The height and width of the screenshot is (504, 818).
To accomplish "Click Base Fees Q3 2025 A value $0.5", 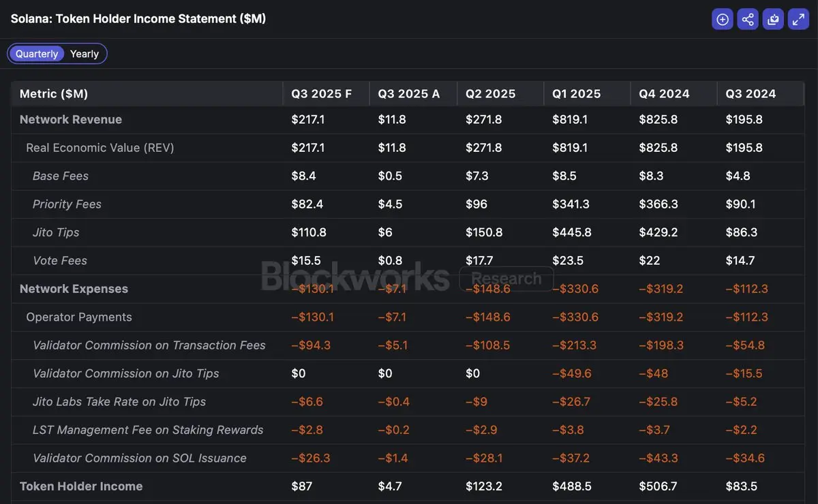I will tap(390, 176).
